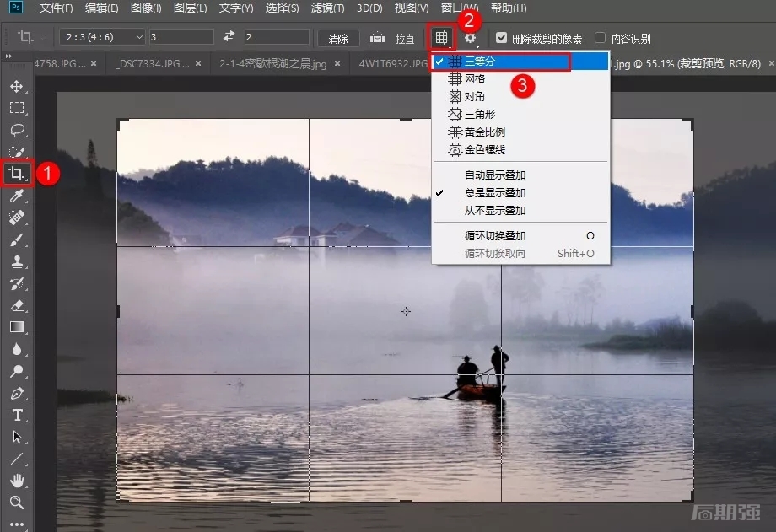
Task: Select the Rectangular Marquee tool
Action: pos(17,108)
